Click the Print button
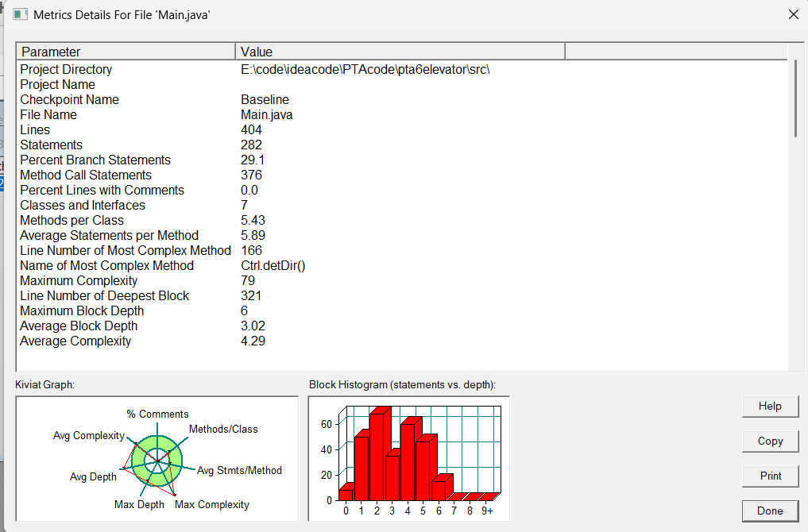 point(770,476)
